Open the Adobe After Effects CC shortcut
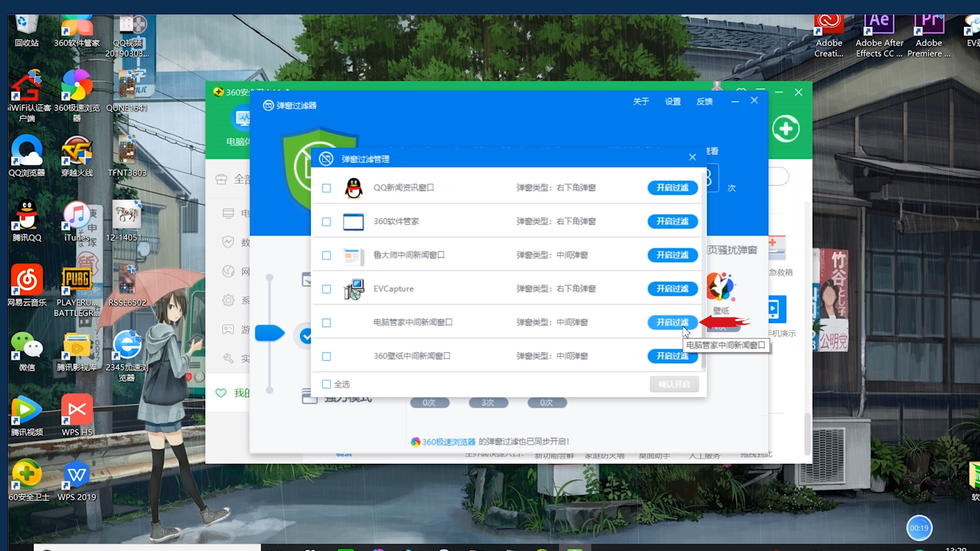Viewport: 980px width, 551px height. point(879,36)
